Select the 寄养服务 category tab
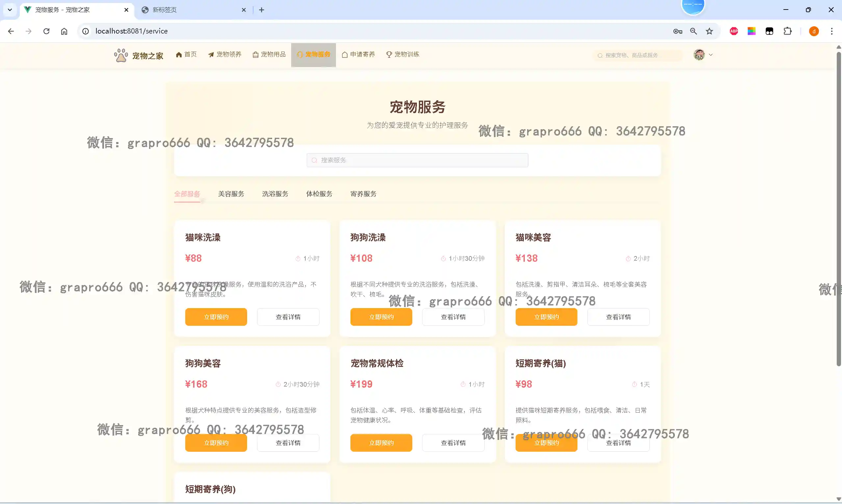842x504 pixels. [363, 194]
